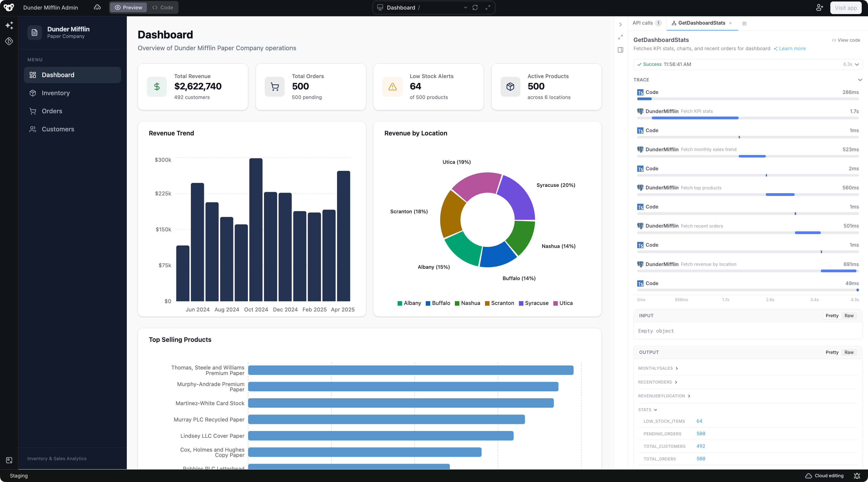Open the page route dropdown chevron

[465, 8]
